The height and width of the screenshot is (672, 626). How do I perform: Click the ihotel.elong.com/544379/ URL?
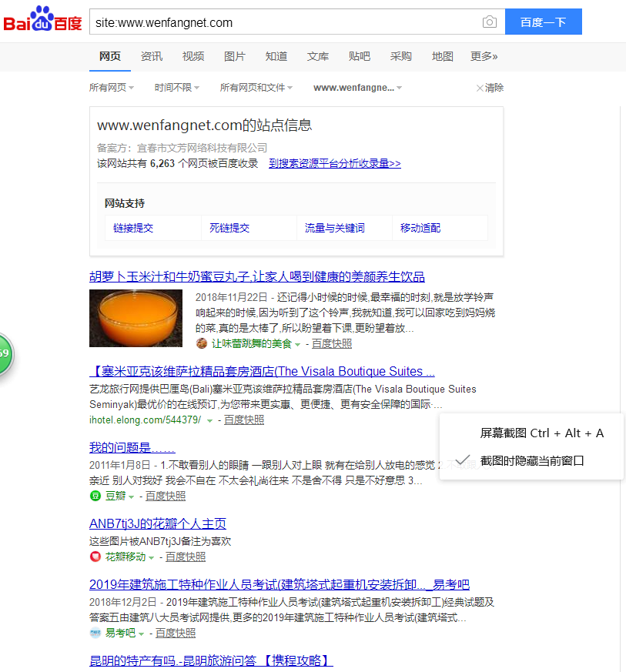coord(145,420)
